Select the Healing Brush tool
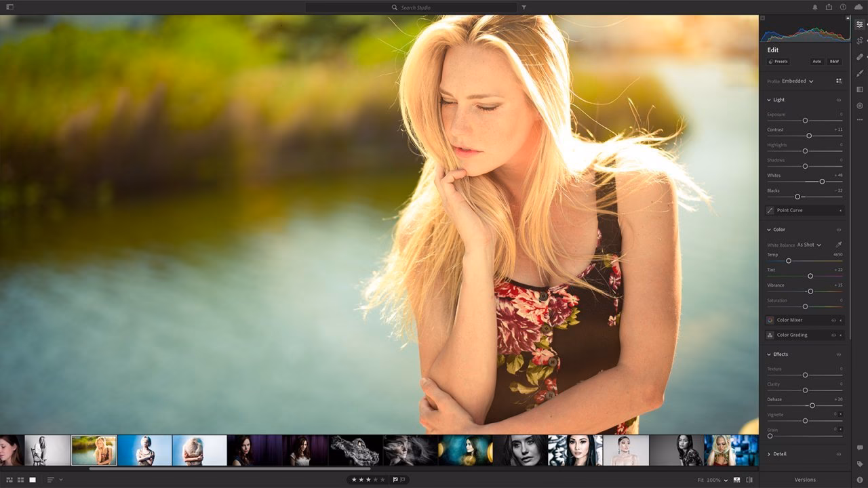This screenshot has height=488, width=868. click(x=859, y=56)
